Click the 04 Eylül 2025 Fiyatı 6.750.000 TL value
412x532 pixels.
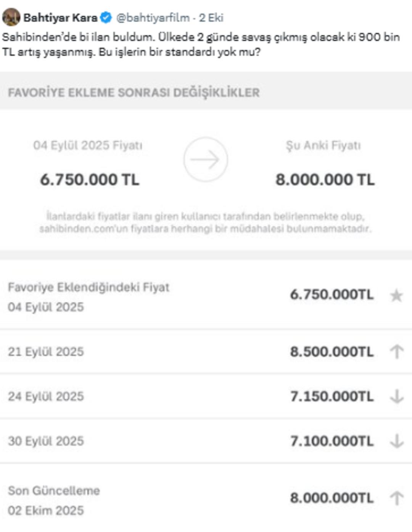pos(90,179)
